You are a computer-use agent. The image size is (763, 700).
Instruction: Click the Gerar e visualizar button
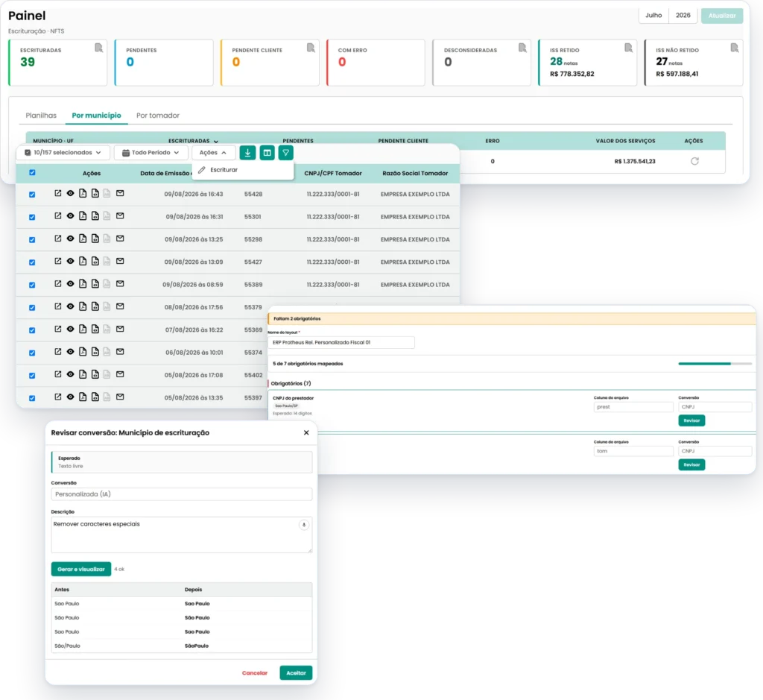81,569
